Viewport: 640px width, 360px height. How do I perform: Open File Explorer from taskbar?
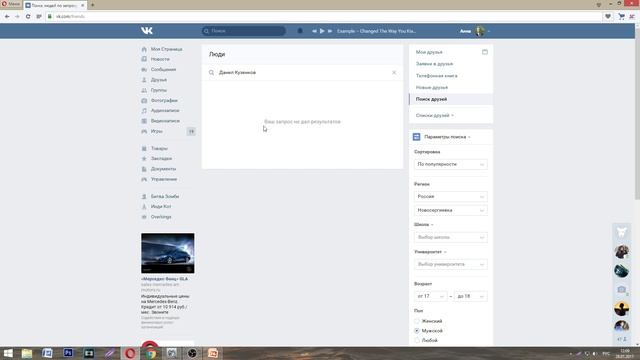(27, 353)
